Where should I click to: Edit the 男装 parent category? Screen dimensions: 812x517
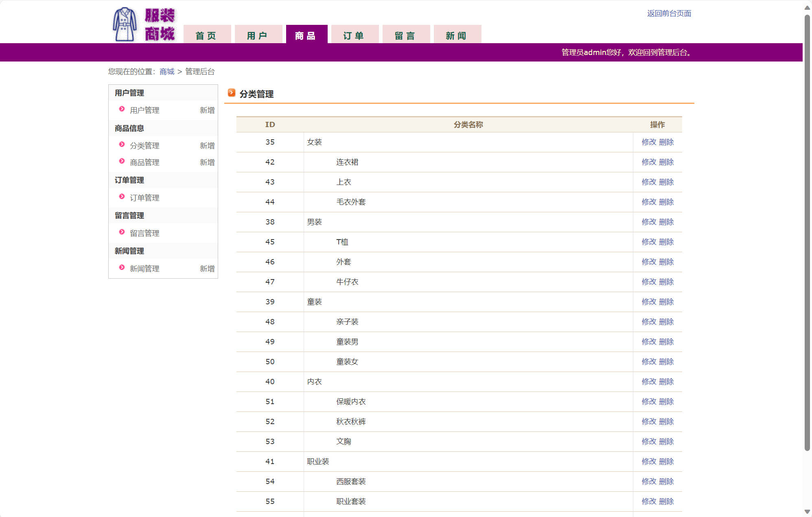(649, 222)
